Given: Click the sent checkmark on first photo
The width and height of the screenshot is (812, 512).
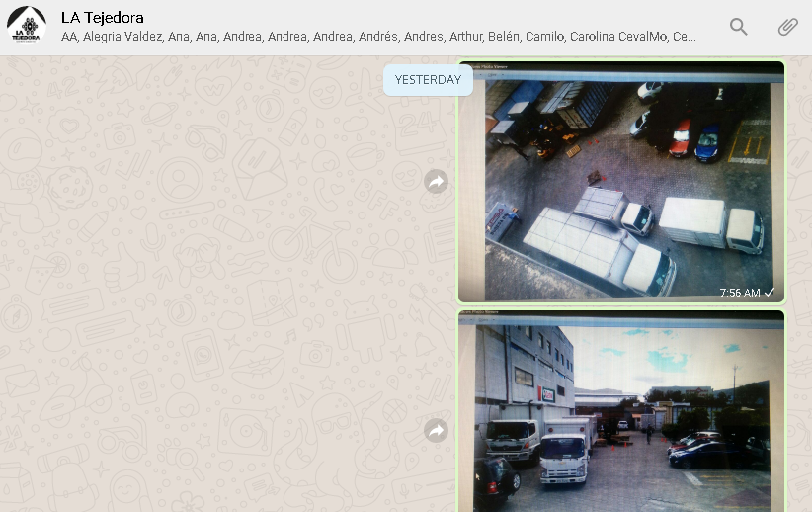Looking at the screenshot, I should (x=770, y=293).
